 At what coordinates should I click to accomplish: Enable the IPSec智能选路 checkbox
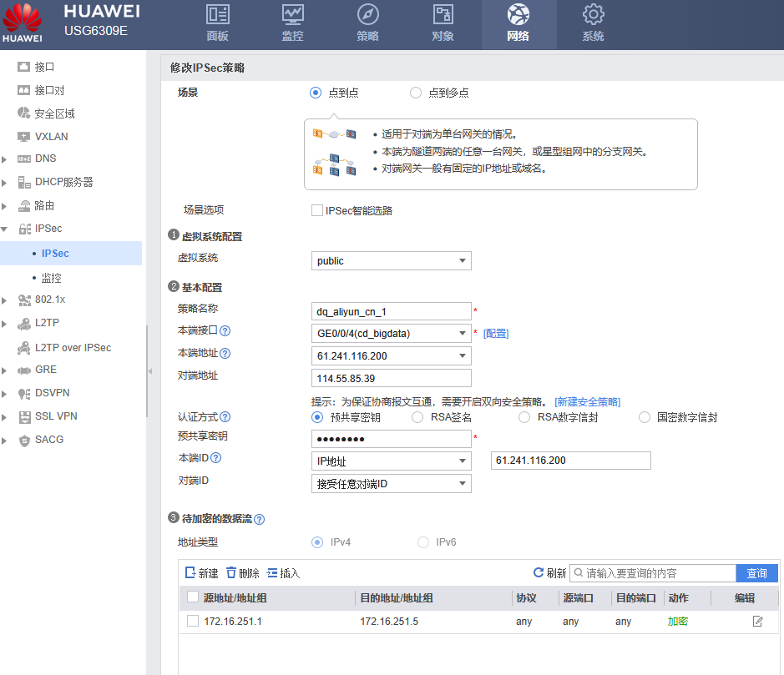(x=317, y=210)
